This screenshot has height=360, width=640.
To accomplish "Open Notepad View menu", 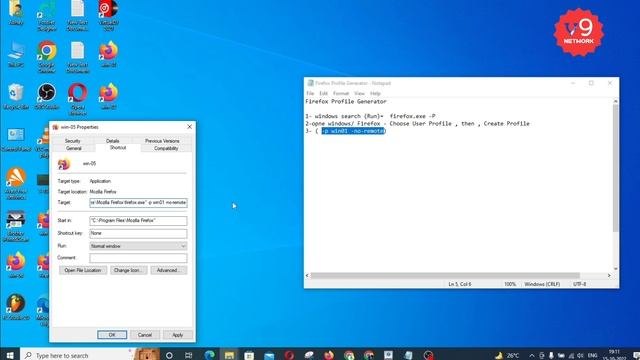I will pyautogui.click(x=359, y=93).
